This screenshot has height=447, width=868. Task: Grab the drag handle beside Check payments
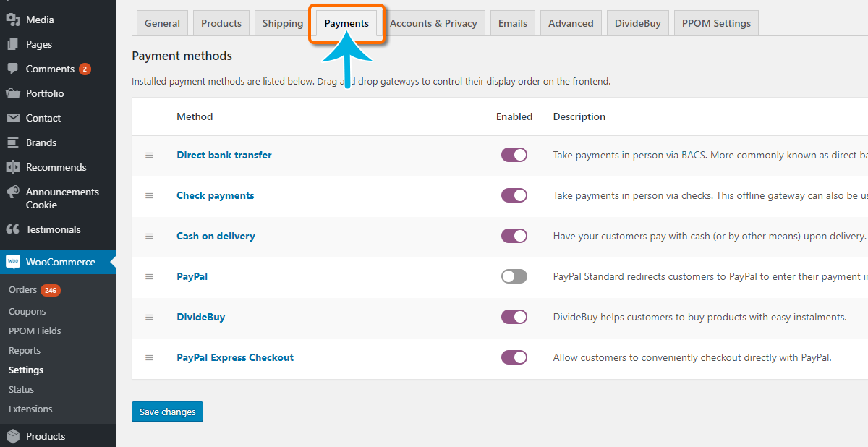pyautogui.click(x=150, y=195)
